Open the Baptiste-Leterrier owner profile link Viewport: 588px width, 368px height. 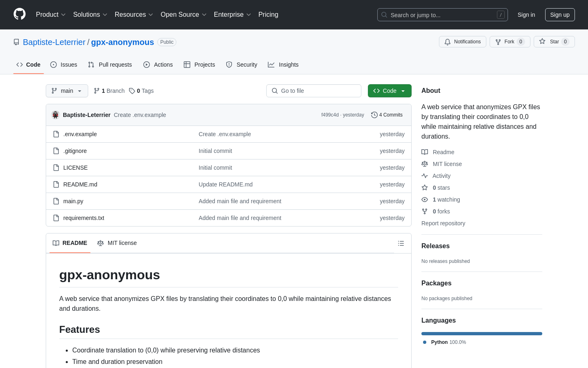(x=54, y=42)
